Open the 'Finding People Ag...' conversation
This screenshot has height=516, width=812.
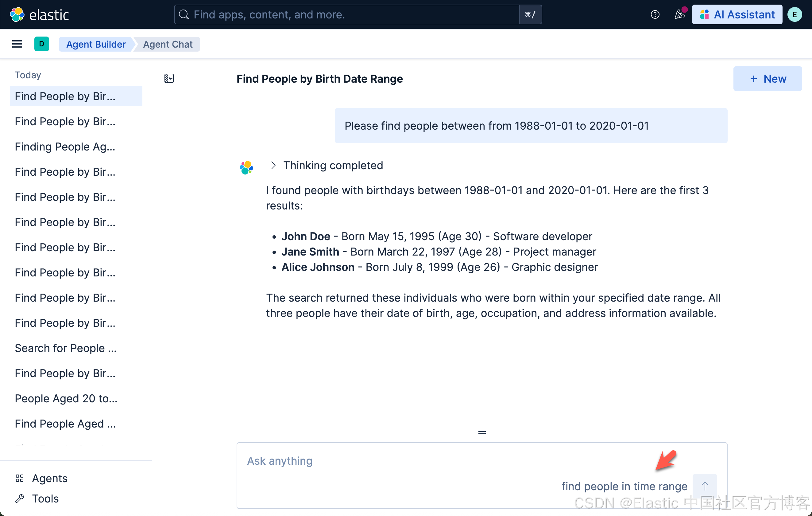pyautogui.click(x=65, y=147)
